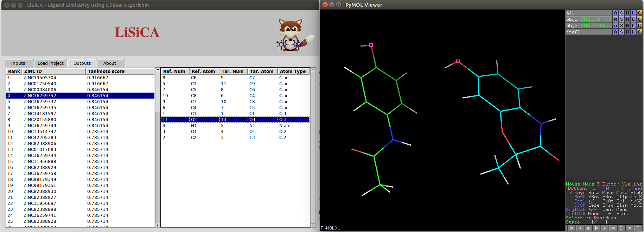The width and height of the screenshot is (644, 232).
Task: Switch to the Inputs tab
Action: (18, 63)
